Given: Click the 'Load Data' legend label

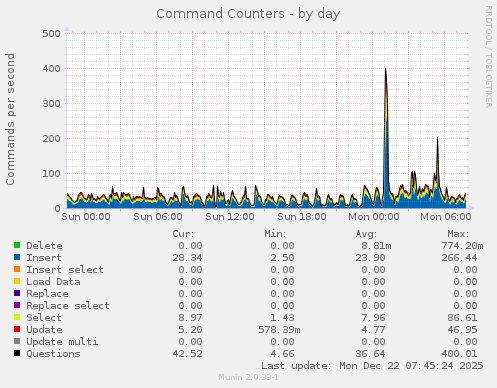Looking at the screenshot, I should pyautogui.click(x=53, y=282).
